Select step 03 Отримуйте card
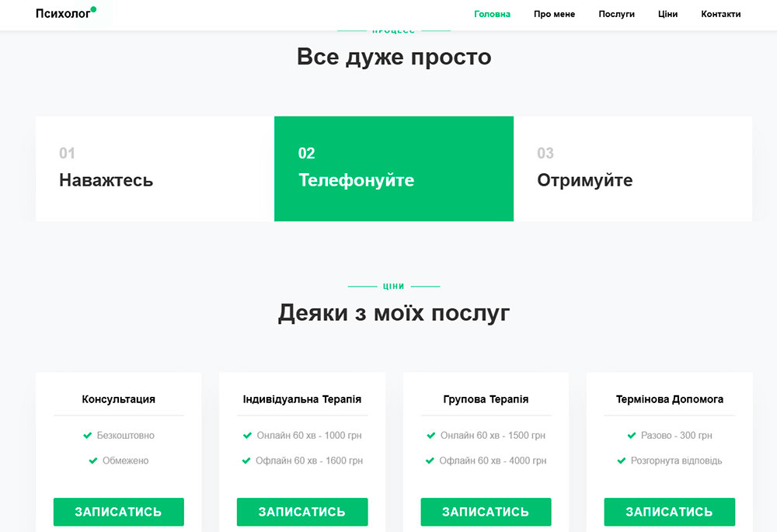777x532 pixels. click(632, 169)
